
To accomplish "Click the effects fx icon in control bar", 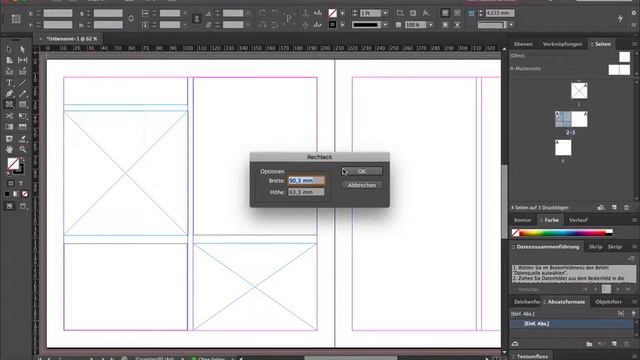I will [x=426, y=13].
